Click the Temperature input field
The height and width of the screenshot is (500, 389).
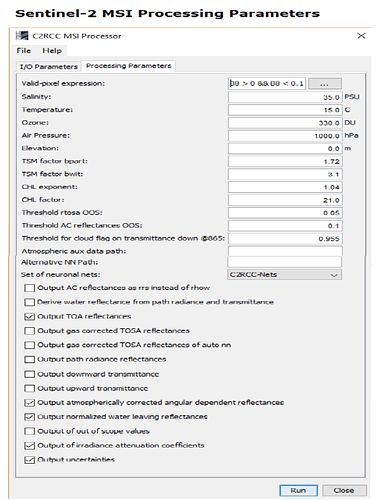(x=285, y=110)
